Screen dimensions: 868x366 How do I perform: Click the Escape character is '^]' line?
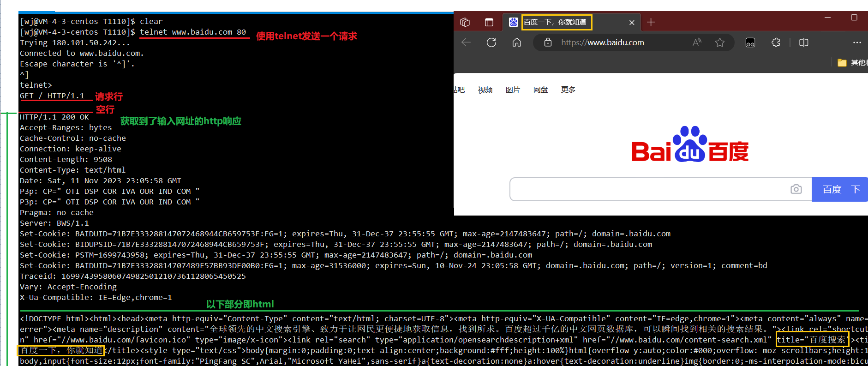[x=78, y=64]
